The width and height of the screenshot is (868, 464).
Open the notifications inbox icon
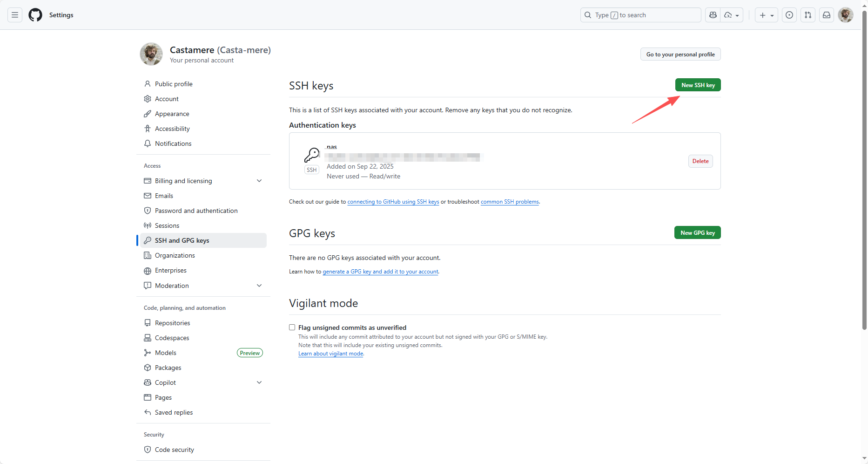click(x=827, y=15)
